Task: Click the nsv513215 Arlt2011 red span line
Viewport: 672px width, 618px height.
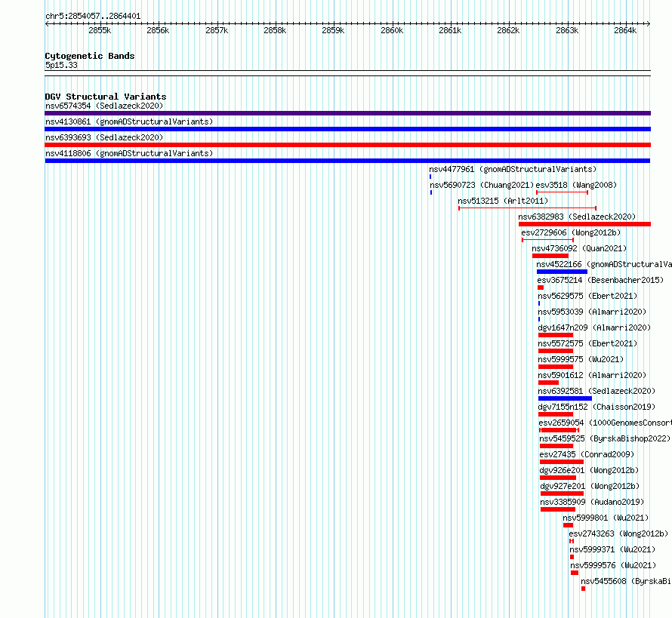Action: click(x=527, y=208)
